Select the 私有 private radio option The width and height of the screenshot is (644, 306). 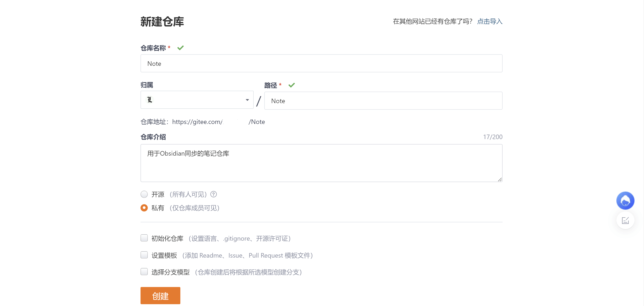(144, 208)
